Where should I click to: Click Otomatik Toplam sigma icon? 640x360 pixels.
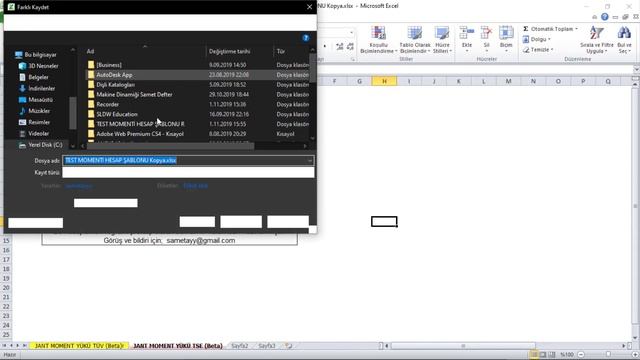526,29
